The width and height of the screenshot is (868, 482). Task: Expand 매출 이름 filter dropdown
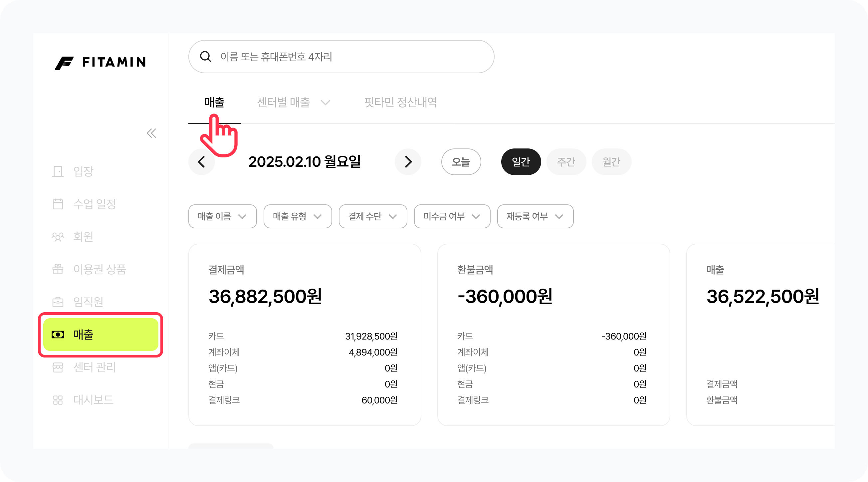(x=222, y=216)
